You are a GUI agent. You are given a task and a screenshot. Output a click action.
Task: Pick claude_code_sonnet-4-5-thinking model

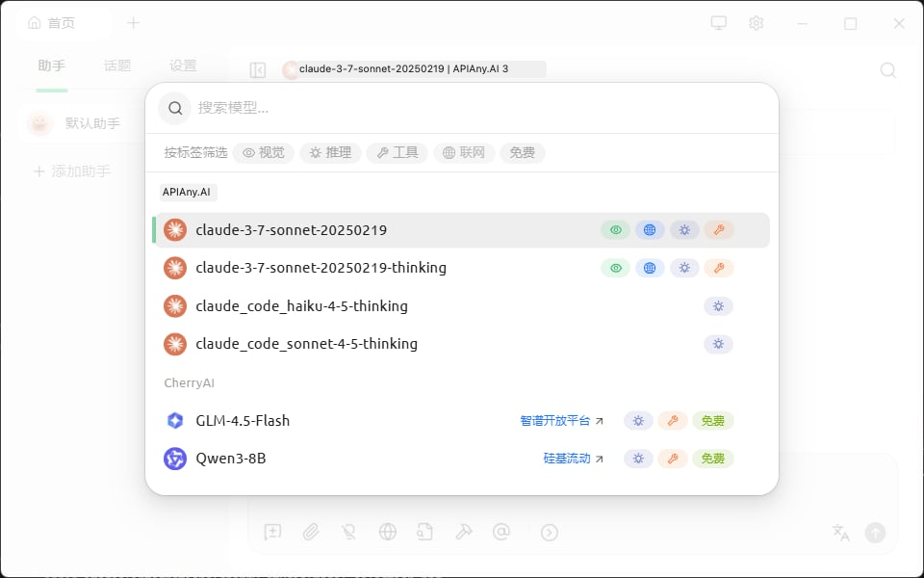[x=461, y=344]
